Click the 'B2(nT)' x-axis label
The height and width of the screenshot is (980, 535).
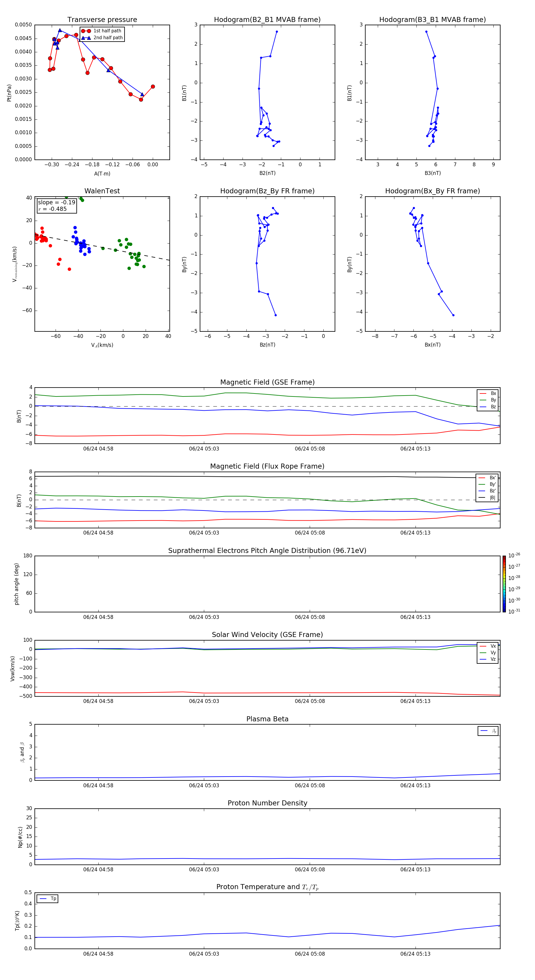pyautogui.click(x=267, y=173)
